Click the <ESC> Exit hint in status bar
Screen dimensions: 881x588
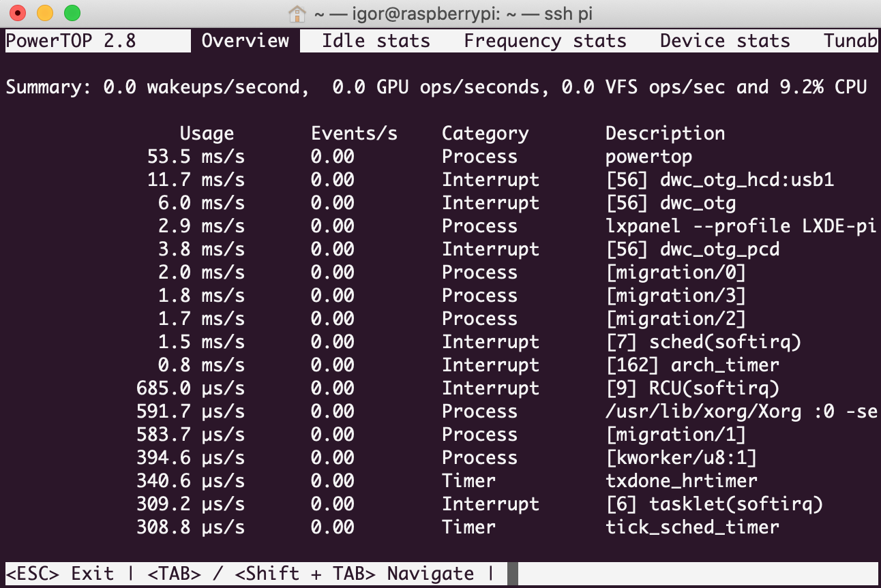[x=60, y=574]
